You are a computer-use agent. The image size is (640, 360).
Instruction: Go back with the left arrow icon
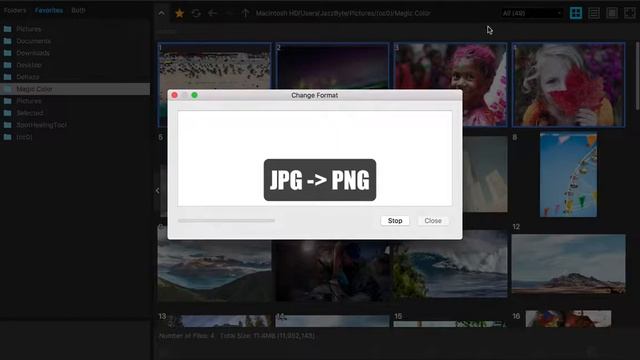click(x=212, y=13)
